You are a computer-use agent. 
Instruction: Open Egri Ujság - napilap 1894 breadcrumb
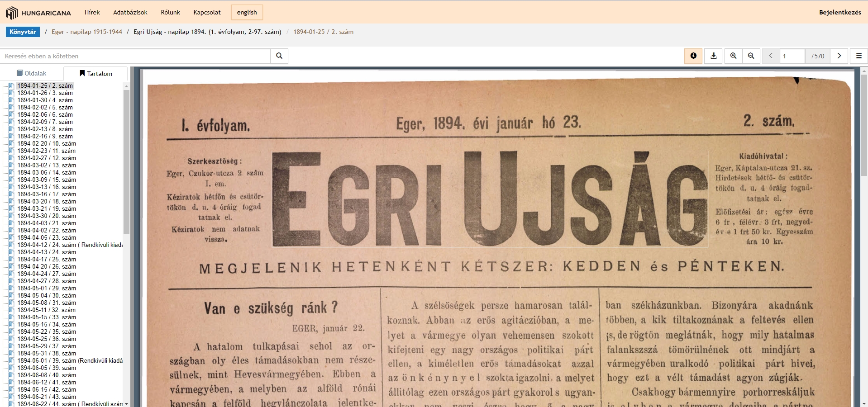pyautogui.click(x=207, y=32)
